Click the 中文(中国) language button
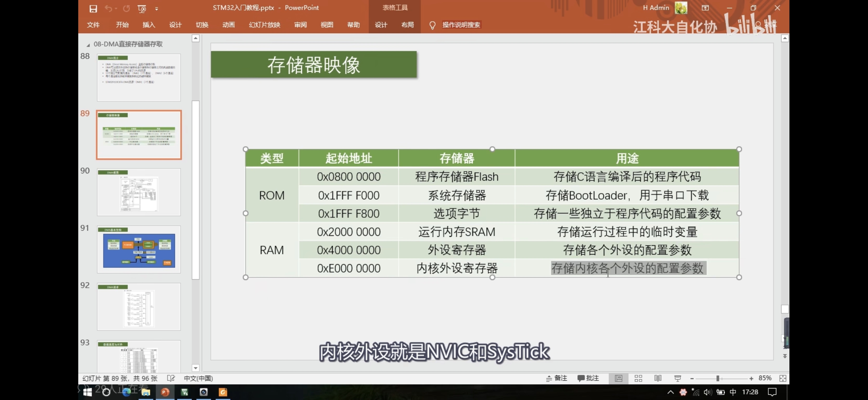868x400 pixels. click(198, 378)
